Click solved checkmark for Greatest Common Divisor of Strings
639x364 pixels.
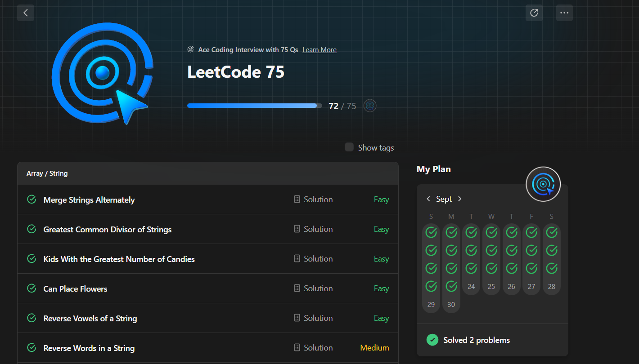coord(31,229)
